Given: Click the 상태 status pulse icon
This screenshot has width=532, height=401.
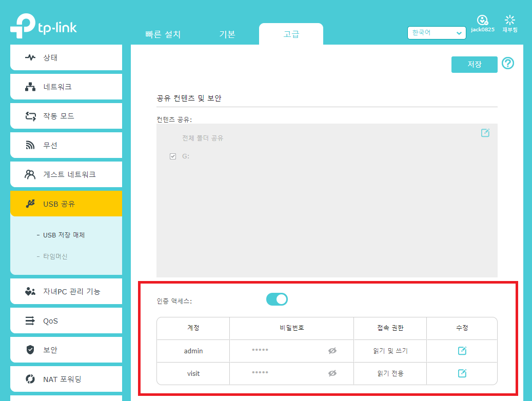Looking at the screenshot, I should pyautogui.click(x=30, y=57).
